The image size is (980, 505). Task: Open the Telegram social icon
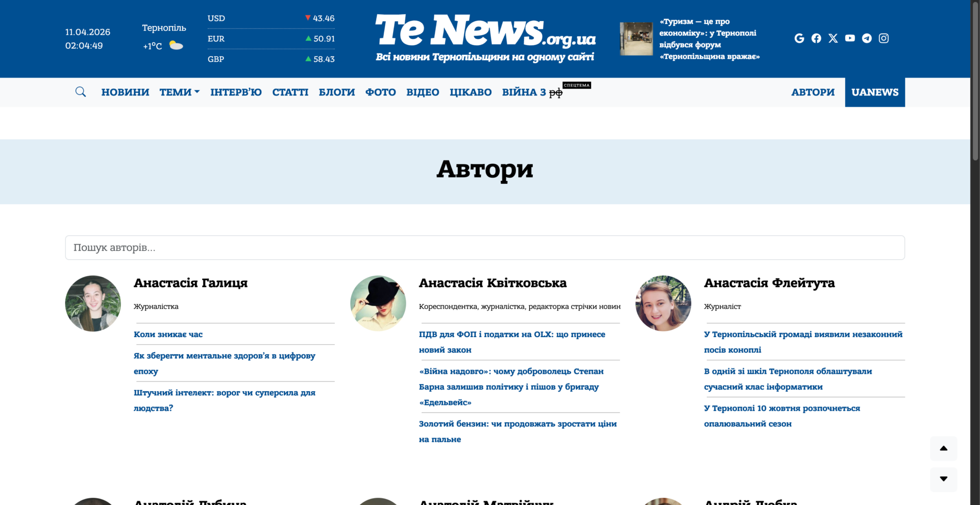tap(867, 38)
